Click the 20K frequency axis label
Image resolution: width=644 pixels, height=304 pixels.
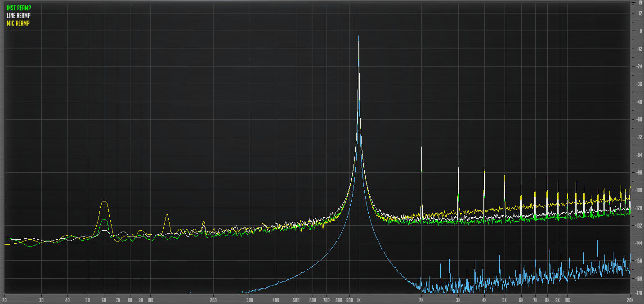point(630,300)
